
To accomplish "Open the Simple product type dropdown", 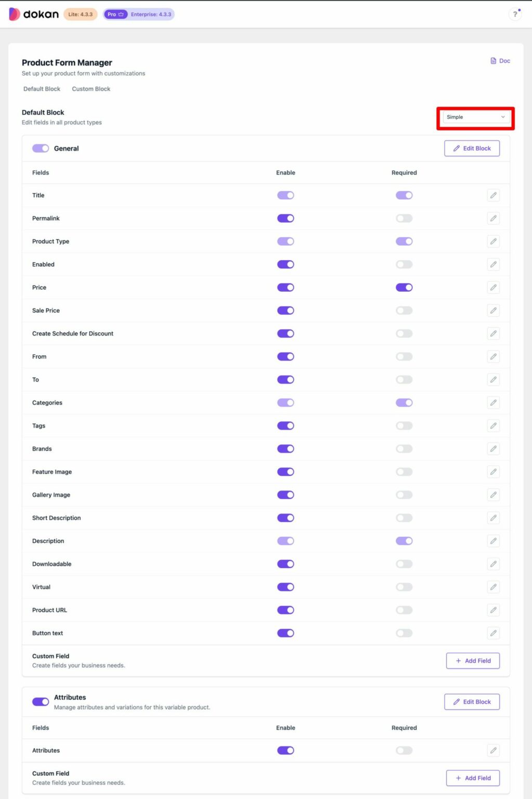I will (475, 117).
